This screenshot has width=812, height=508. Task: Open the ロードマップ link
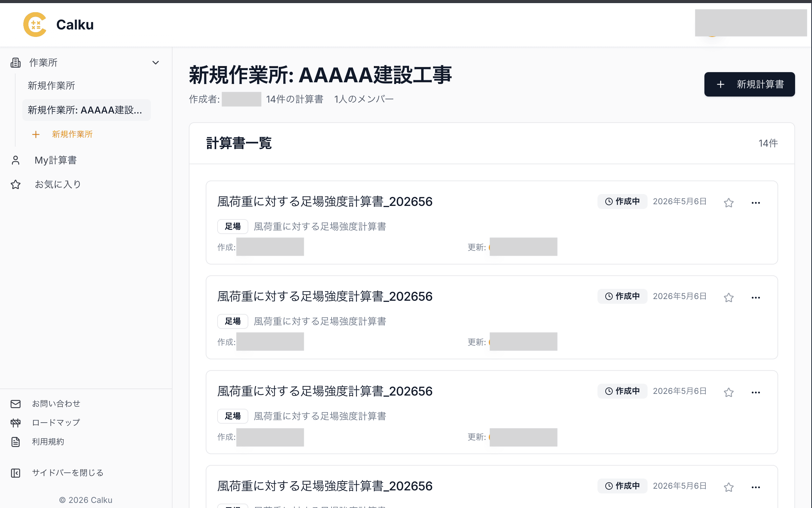click(x=56, y=423)
